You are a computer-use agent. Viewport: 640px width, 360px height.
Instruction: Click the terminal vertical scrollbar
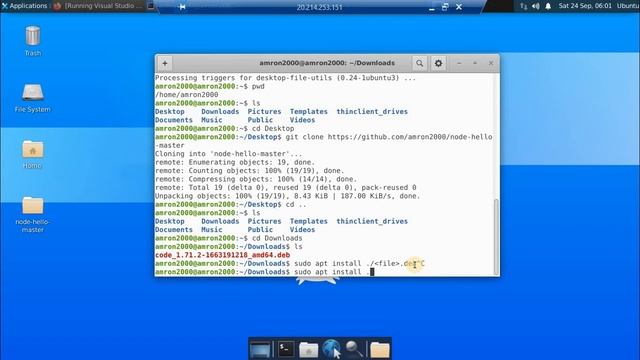click(496, 237)
